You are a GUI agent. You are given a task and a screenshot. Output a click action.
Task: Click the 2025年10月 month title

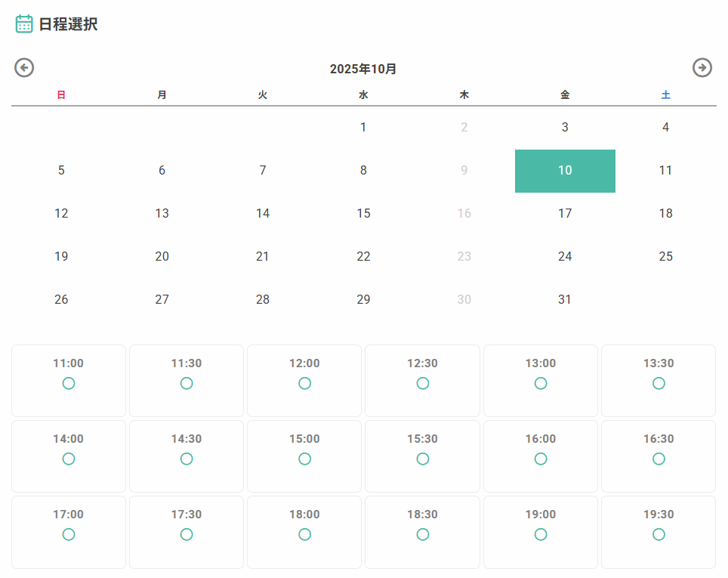(x=363, y=70)
